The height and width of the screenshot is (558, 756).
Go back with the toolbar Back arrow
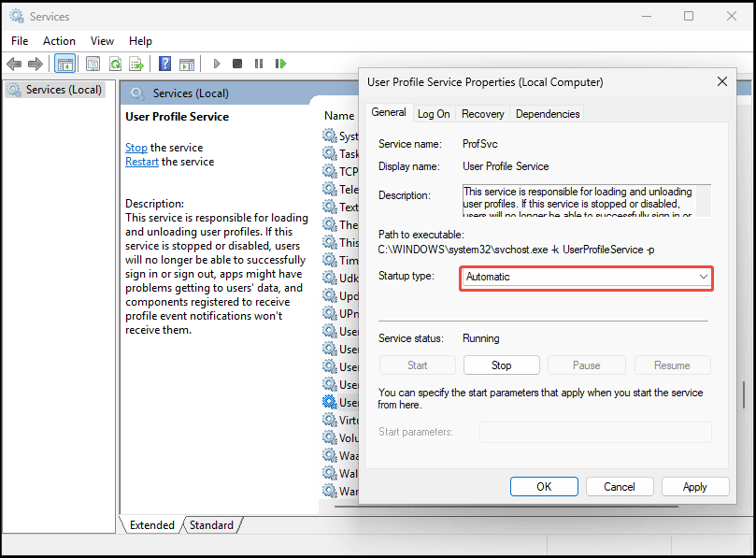pyautogui.click(x=14, y=64)
